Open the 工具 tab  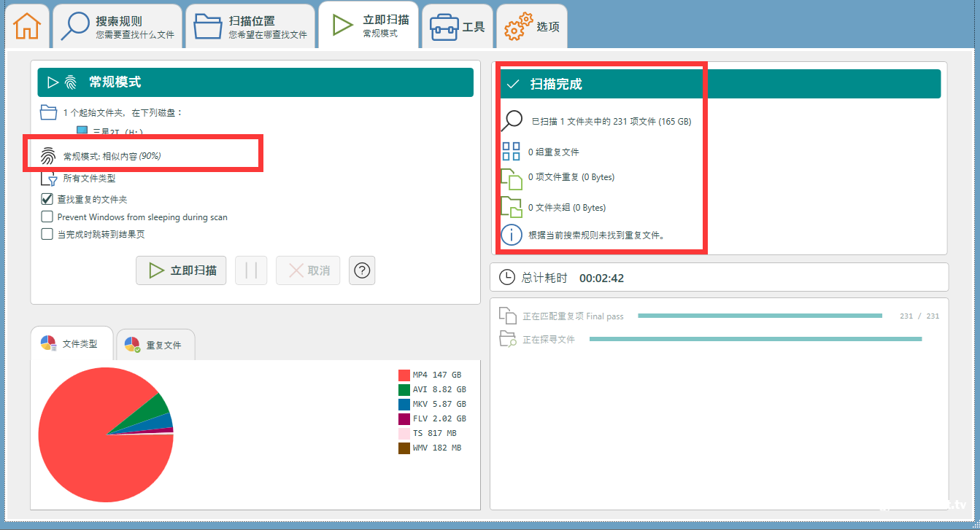tap(458, 26)
